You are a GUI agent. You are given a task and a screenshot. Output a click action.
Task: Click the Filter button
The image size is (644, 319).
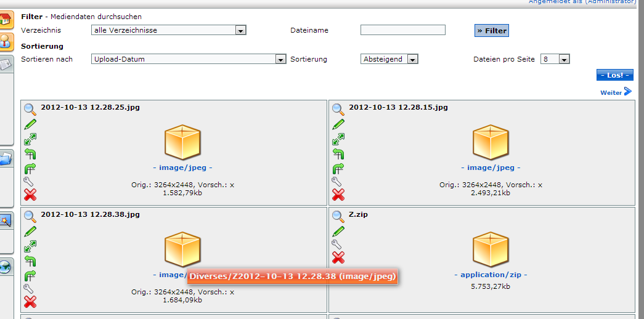coord(491,30)
